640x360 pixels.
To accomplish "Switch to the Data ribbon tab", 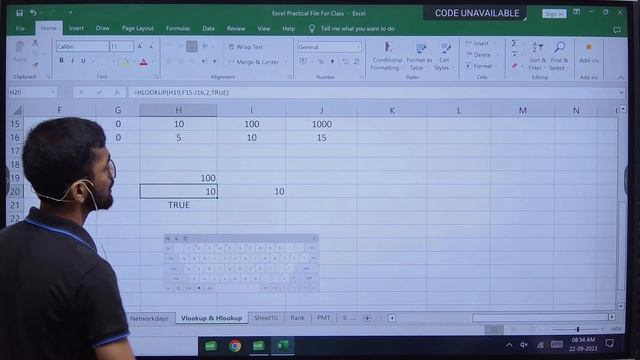I will pyautogui.click(x=208, y=28).
